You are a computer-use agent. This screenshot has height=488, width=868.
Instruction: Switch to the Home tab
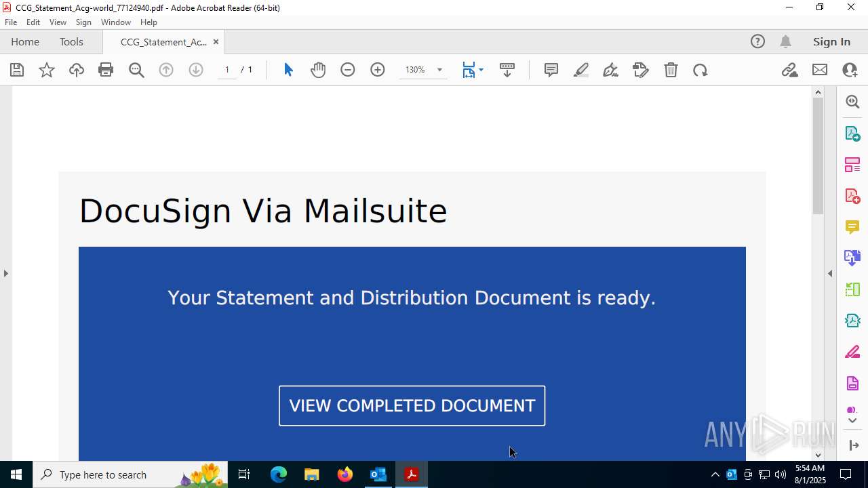click(x=25, y=42)
